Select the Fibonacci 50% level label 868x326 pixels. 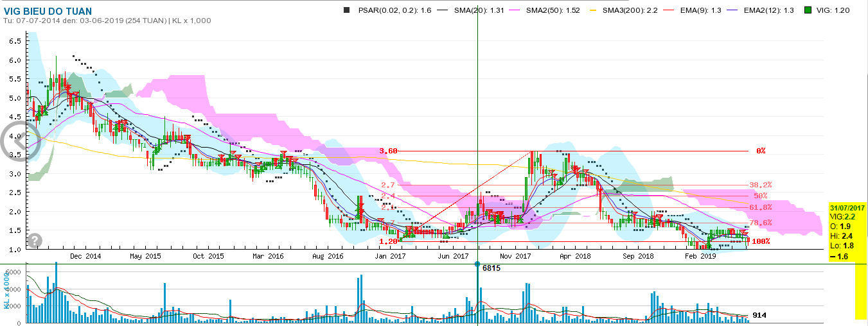tap(761, 196)
